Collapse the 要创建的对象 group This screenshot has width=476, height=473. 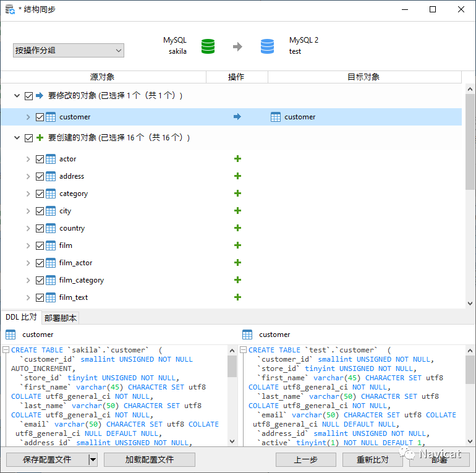(17, 138)
